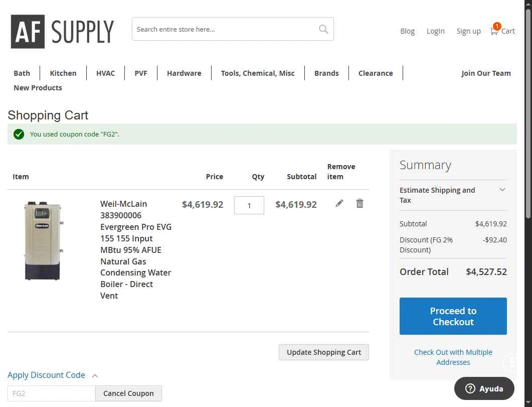Click the Apply Discount Code heading text
Image resolution: width=532 pixels, height=407 pixels.
[x=47, y=375]
